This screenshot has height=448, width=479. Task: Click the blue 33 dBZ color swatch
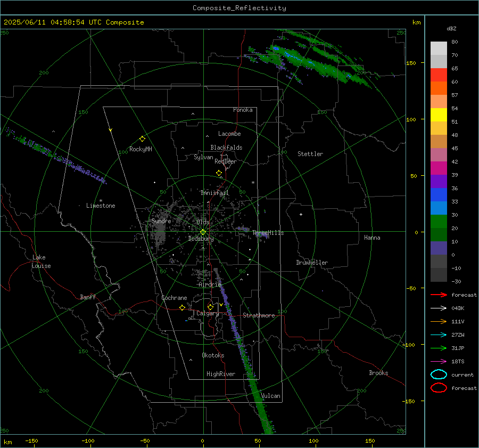[x=439, y=194]
